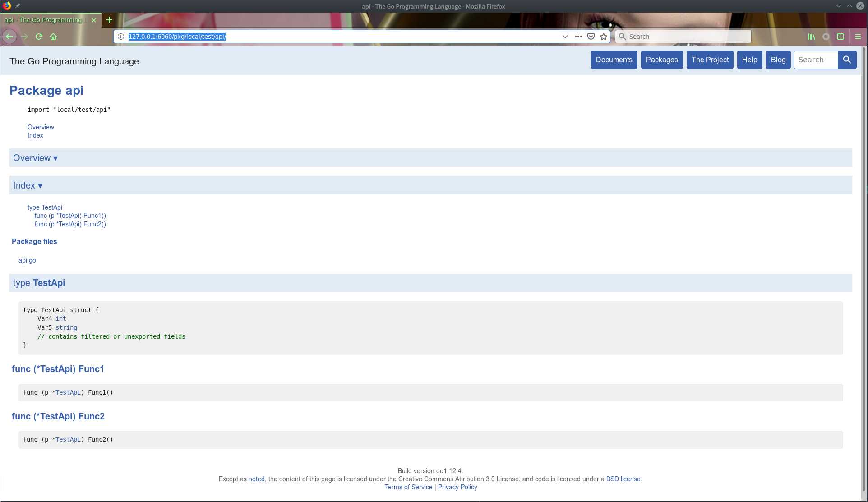
Task: Click the browser forward navigation arrow
Action: tap(24, 37)
